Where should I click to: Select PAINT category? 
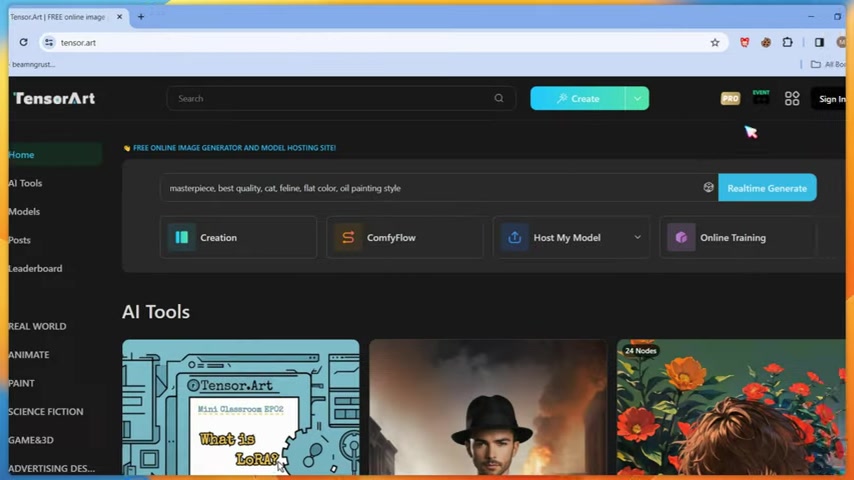pyautogui.click(x=21, y=383)
